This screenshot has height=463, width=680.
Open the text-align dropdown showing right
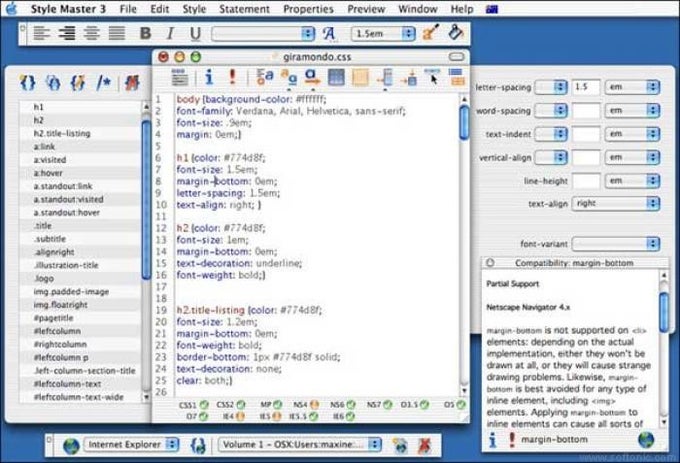click(x=616, y=203)
